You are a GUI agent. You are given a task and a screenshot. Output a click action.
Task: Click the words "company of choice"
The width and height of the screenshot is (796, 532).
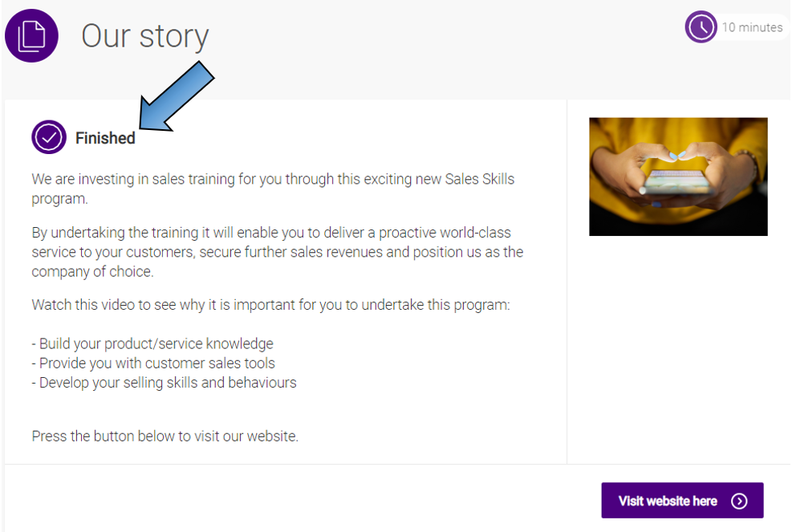coord(92,272)
